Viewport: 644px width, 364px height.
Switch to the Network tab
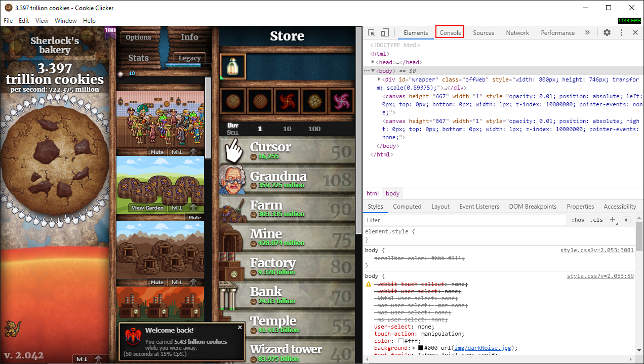pos(517,32)
